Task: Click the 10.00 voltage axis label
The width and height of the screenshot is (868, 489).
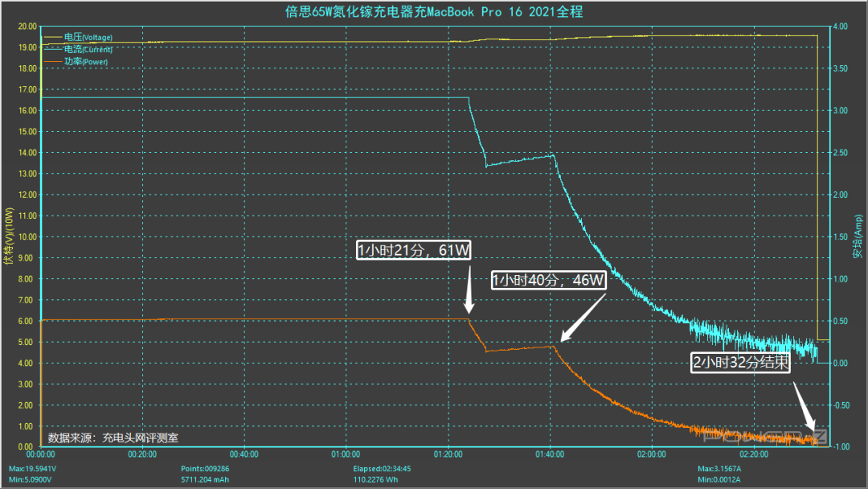Action: point(27,236)
